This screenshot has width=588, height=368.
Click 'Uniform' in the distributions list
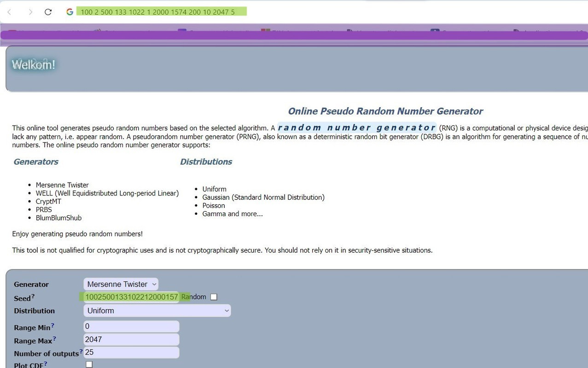click(x=215, y=189)
